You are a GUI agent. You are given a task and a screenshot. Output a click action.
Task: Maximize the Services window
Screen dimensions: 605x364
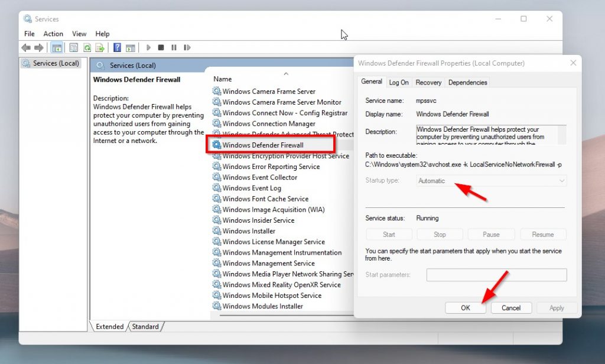click(523, 18)
